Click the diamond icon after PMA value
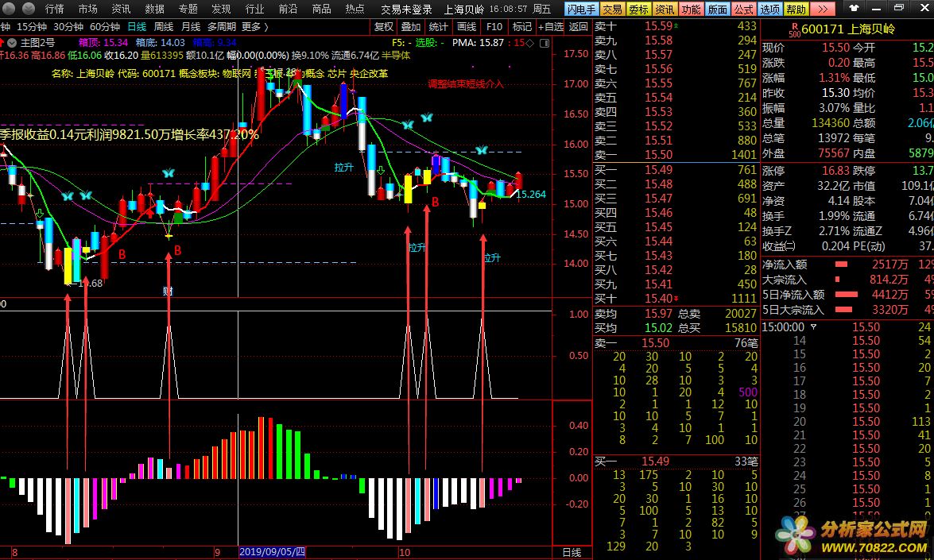The image size is (934, 560). coord(529,43)
